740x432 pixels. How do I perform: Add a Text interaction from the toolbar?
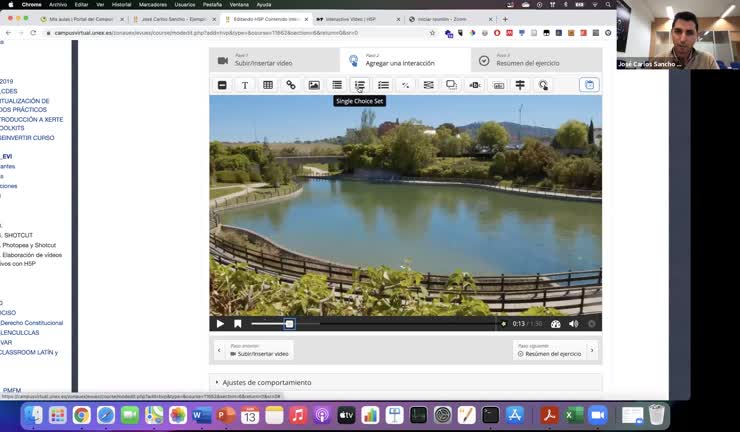(245, 85)
